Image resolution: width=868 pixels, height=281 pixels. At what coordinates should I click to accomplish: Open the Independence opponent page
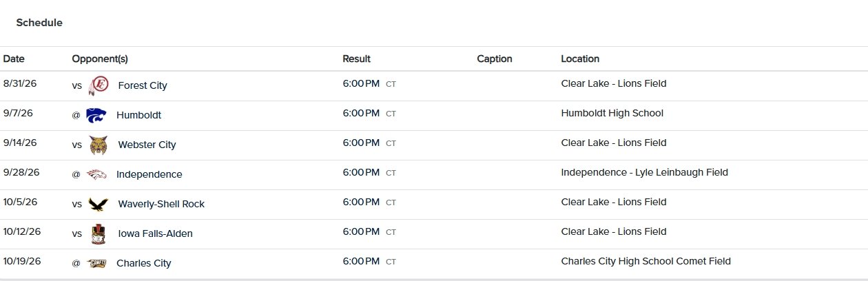pyautogui.click(x=149, y=174)
